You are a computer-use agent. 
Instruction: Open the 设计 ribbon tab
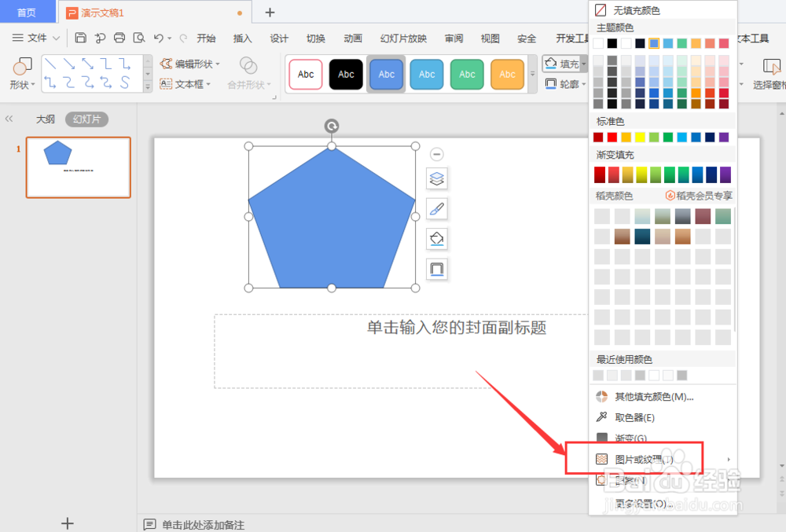point(279,39)
